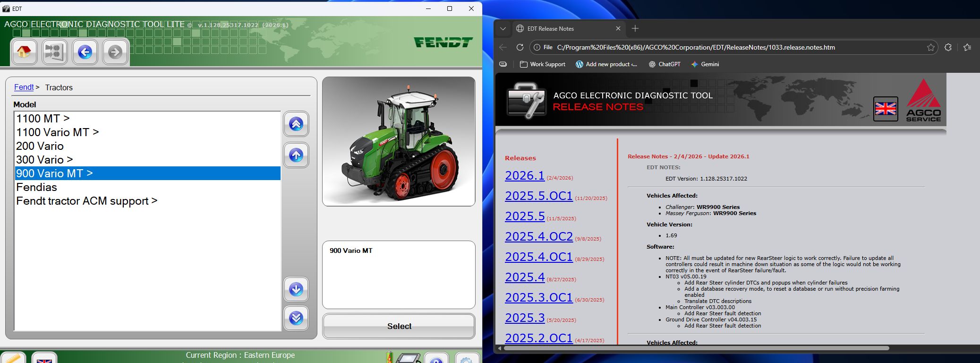Open release 2025.3 notes
The width and height of the screenshot is (980, 363).
[x=525, y=318]
